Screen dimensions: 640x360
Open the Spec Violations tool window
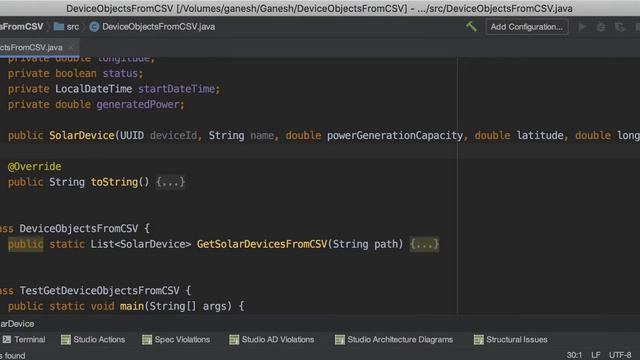tap(176, 340)
